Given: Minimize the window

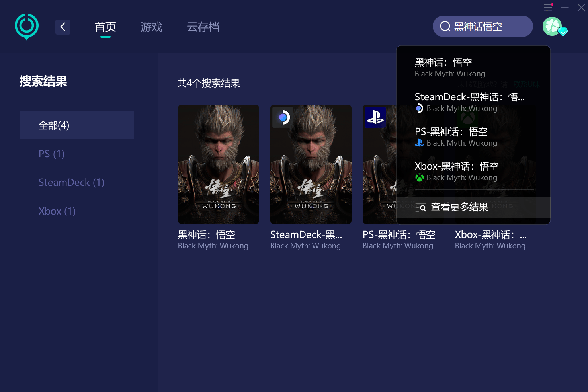Looking at the screenshot, I should (x=565, y=7).
